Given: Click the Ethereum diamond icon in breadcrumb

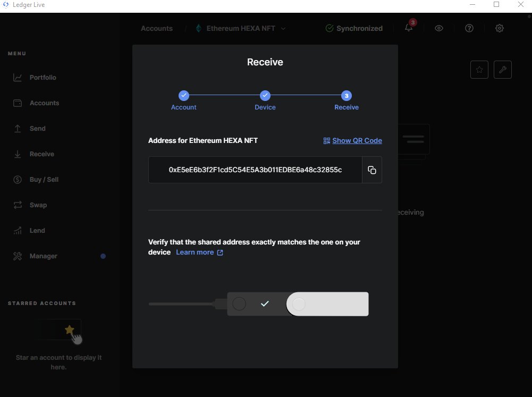Looking at the screenshot, I should coord(199,29).
